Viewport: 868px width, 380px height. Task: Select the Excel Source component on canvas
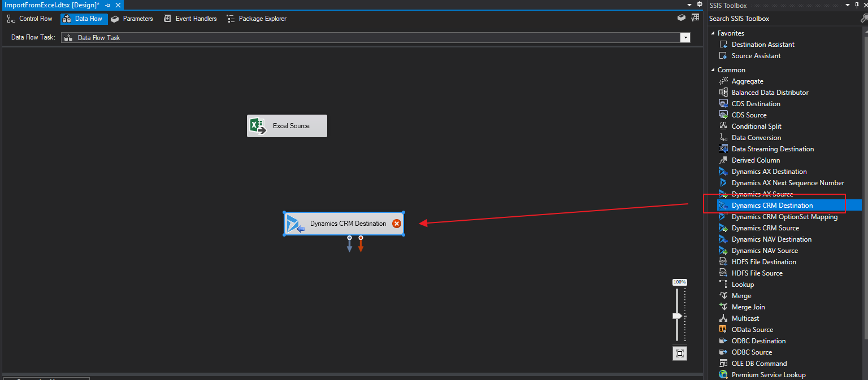coord(287,126)
